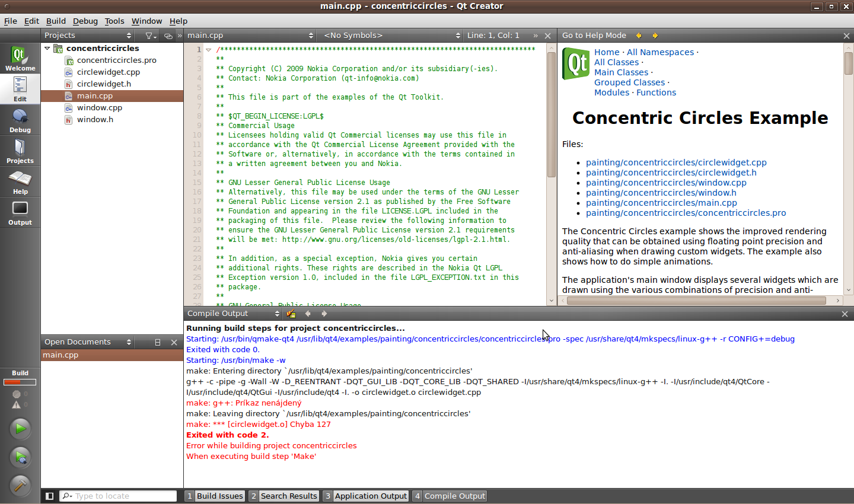This screenshot has height=504, width=854.
Task: Open the Compile Output pane selector dropdown
Action: click(x=234, y=314)
